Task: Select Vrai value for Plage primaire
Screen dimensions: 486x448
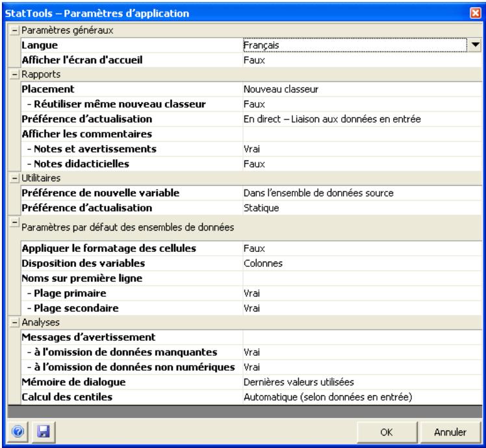Action: (x=362, y=293)
